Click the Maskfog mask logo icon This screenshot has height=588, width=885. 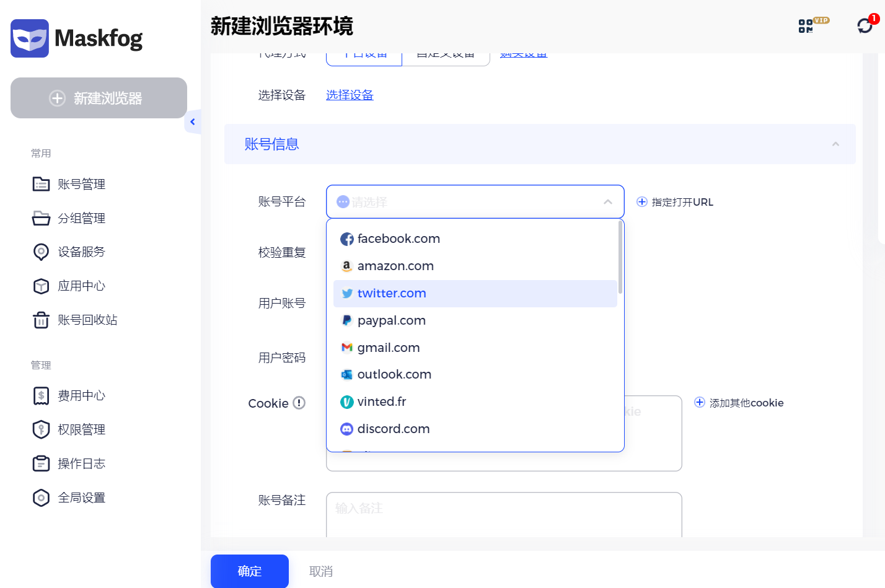point(30,38)
